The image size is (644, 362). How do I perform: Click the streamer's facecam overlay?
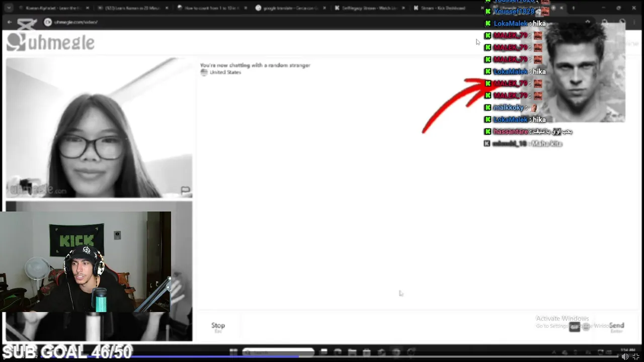[86, 261]
